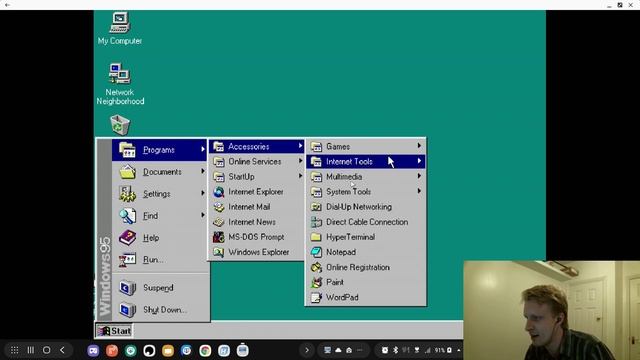This screenshot has width=640, height=360.
Task: Click the Shut Down... text label
Action: tap(165, 310)
